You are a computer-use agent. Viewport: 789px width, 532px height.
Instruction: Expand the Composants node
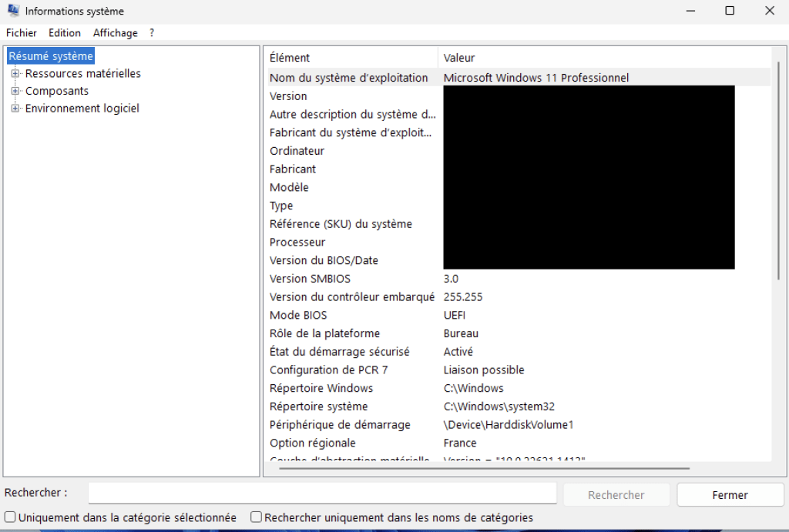pyautogui.click(x=15, y=91)
